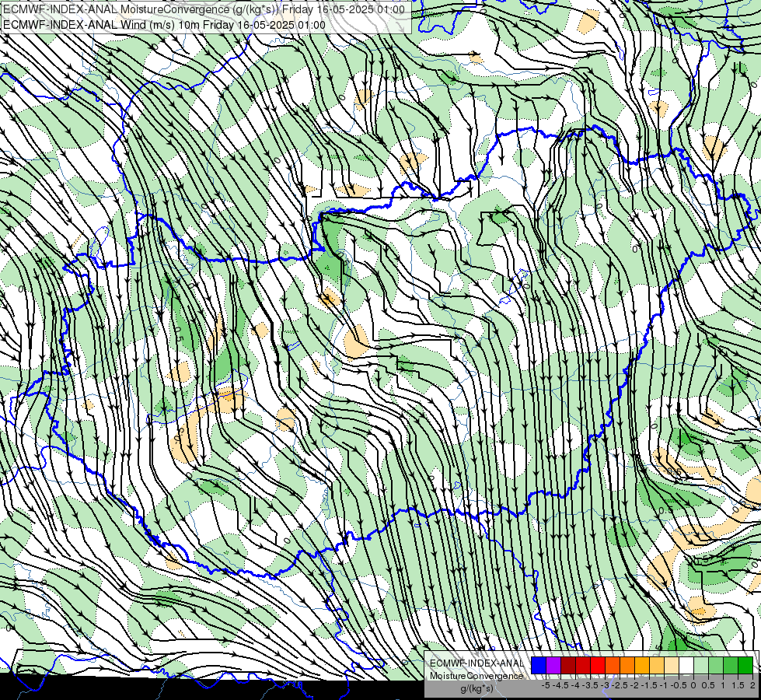
Task: Select the amber swatch between -1.5 and -1
Action: coord(641,666)
